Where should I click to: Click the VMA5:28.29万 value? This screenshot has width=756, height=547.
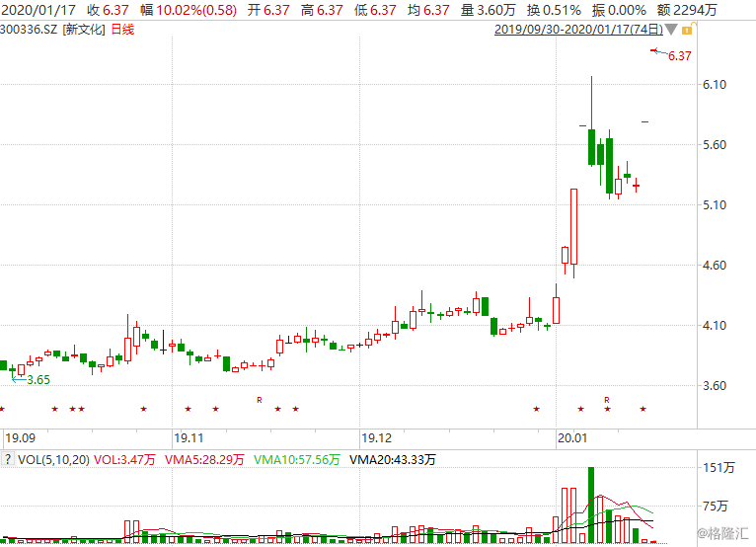pos(204,460)
